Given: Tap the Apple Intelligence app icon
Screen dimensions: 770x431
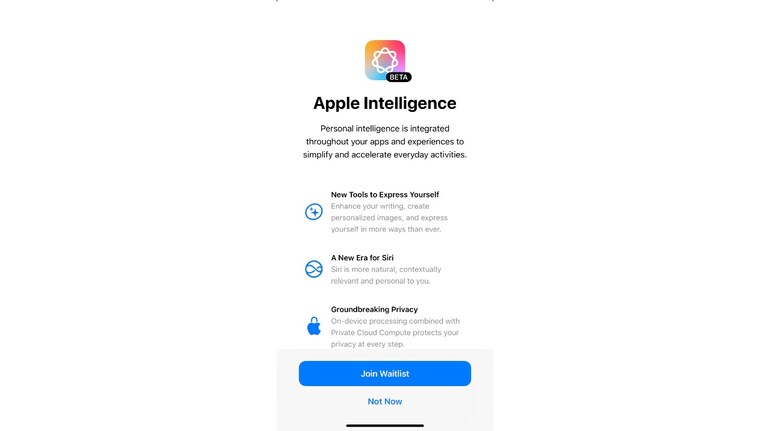Looking at the screenshot, I should tap(385, 60).
